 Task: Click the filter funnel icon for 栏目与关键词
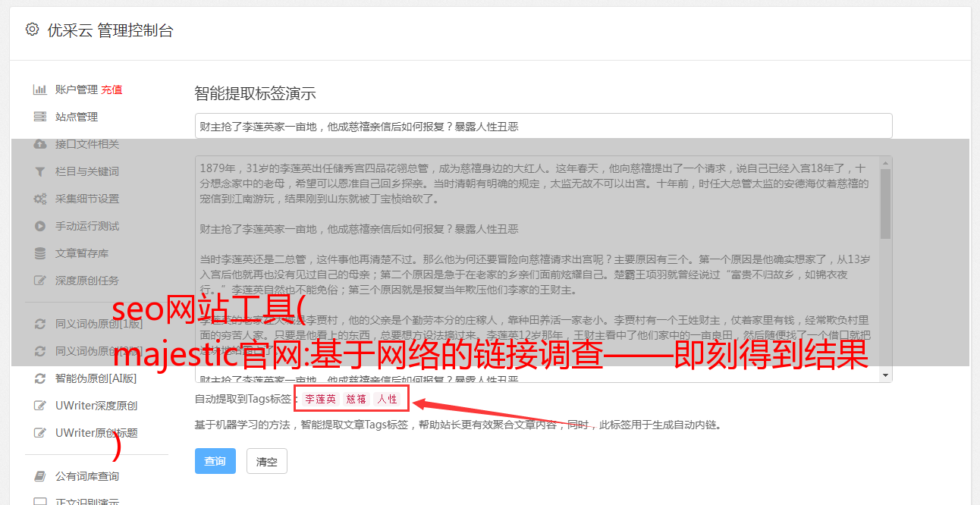coord(40,171)
